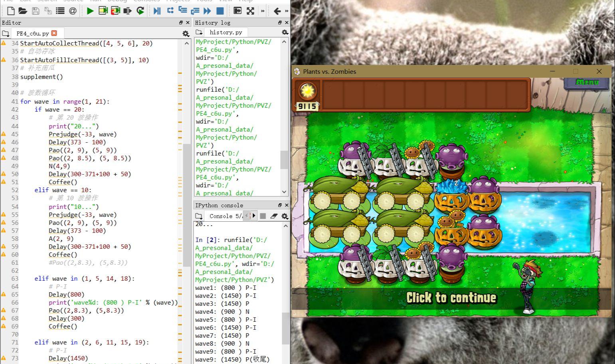615x364 pixels.
Task: Click the 'In [2]:' console prompt
Action: coord(208,240)
